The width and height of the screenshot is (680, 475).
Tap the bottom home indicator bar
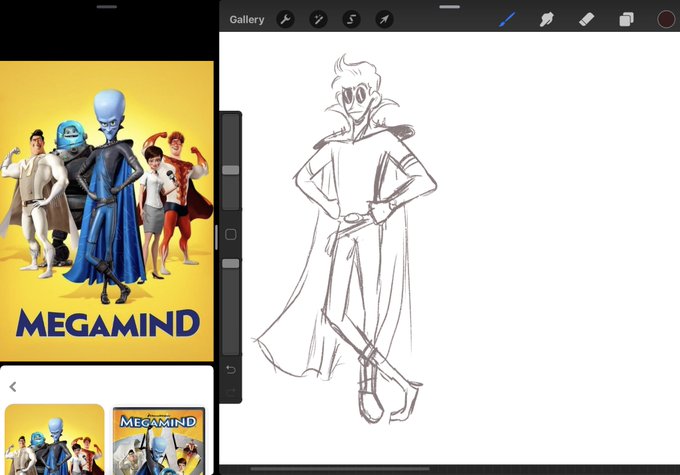340,469
